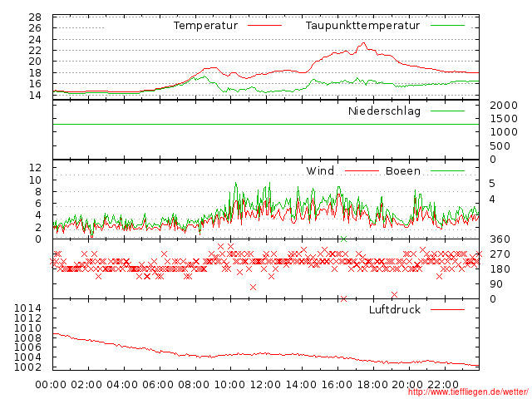Select the Luftdruck legend label
Screen dimensions: 532x399
coord(395,309)
